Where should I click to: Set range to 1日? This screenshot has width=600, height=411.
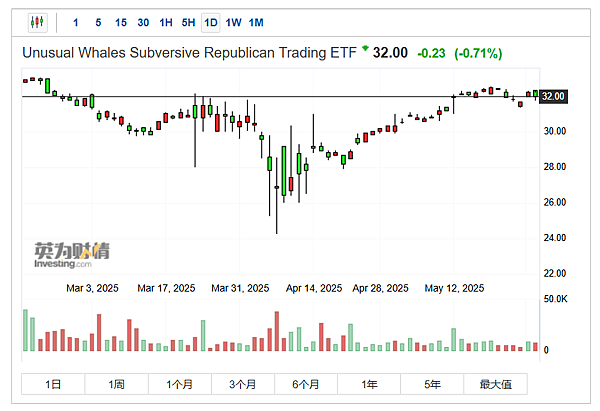[x=53, y=384]
